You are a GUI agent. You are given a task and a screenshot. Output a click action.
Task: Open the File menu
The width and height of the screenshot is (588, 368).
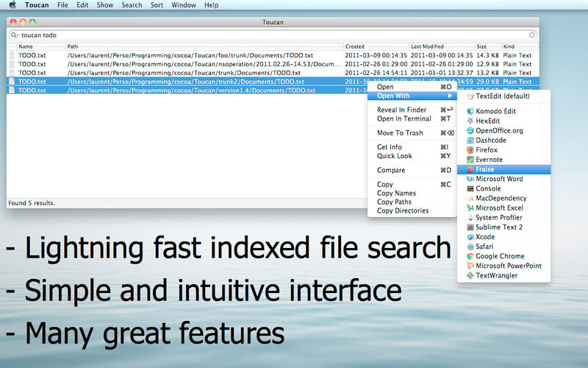click(62, 5)
